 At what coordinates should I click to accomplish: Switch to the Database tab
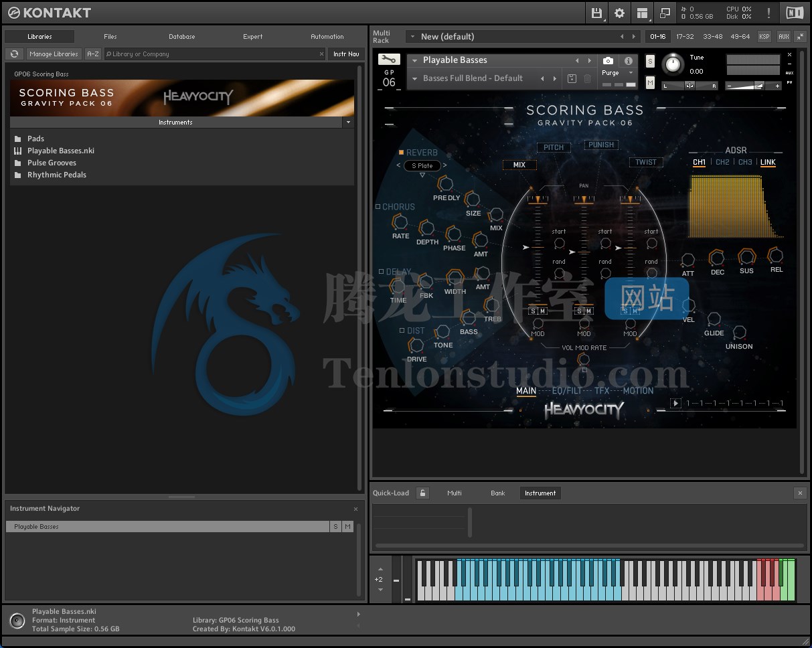tap(181, 37)
